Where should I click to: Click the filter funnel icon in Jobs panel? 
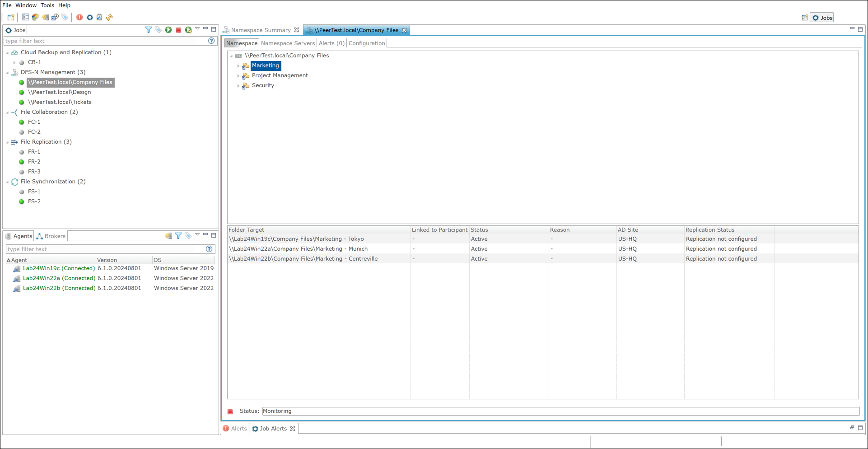pyautogui.click(x=148, y=30)
